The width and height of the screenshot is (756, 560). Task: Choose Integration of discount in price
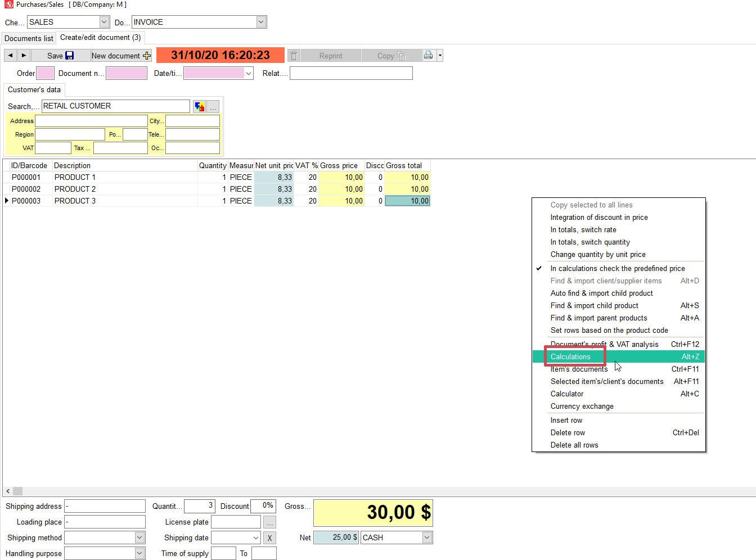(619, 217)
